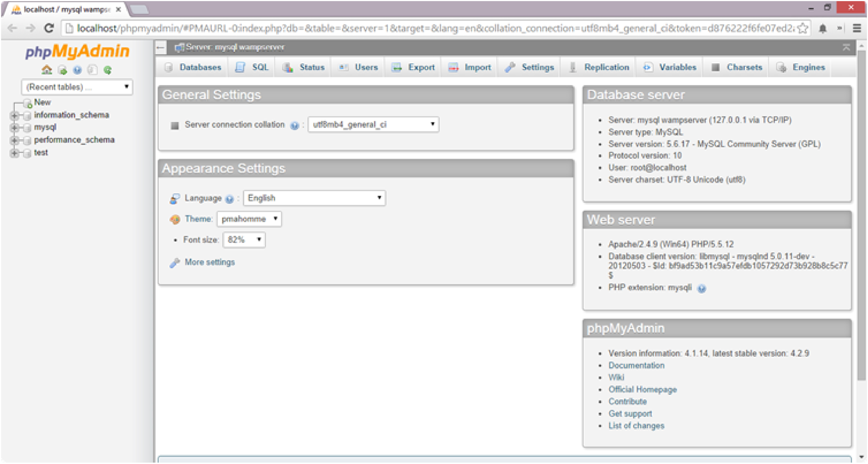Select information_schema database name
Viewport: 868px width, 464px height.
[x=72, y=115]
